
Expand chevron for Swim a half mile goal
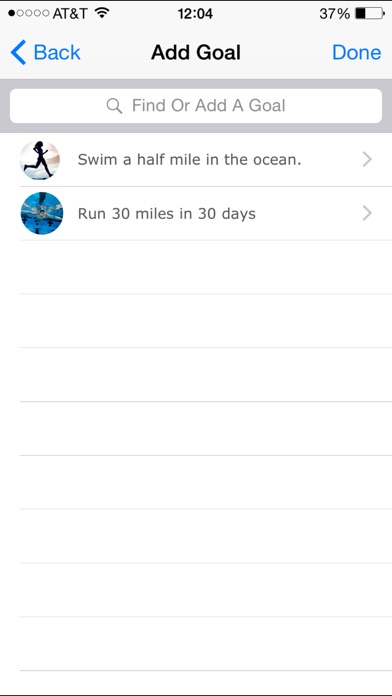click(367, 159)
